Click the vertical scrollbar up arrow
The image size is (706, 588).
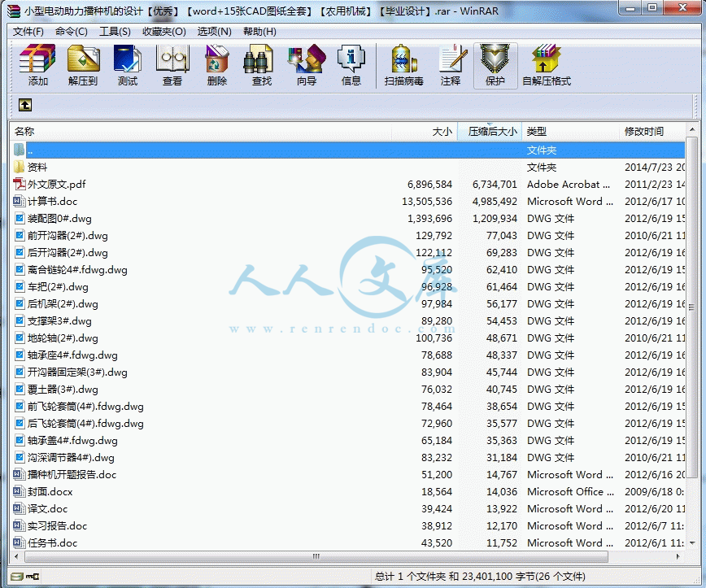click(692, 129)
